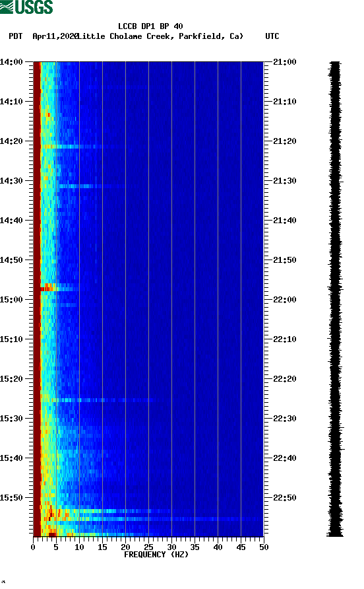This screenshot has height=589, width=364.
Task: Click the 22:30 UTC time label
Action: point(285,419)
